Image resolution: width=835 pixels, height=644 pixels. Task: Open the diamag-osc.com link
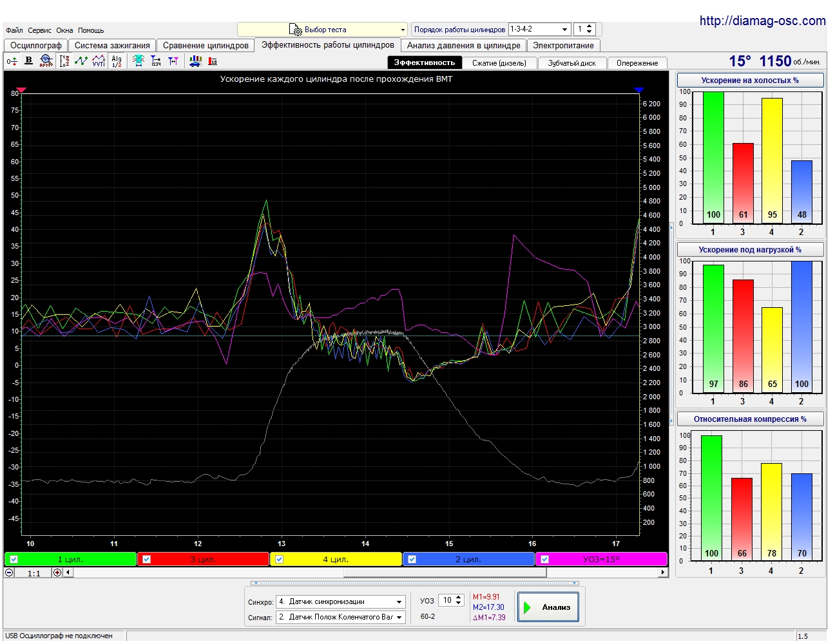763,21
